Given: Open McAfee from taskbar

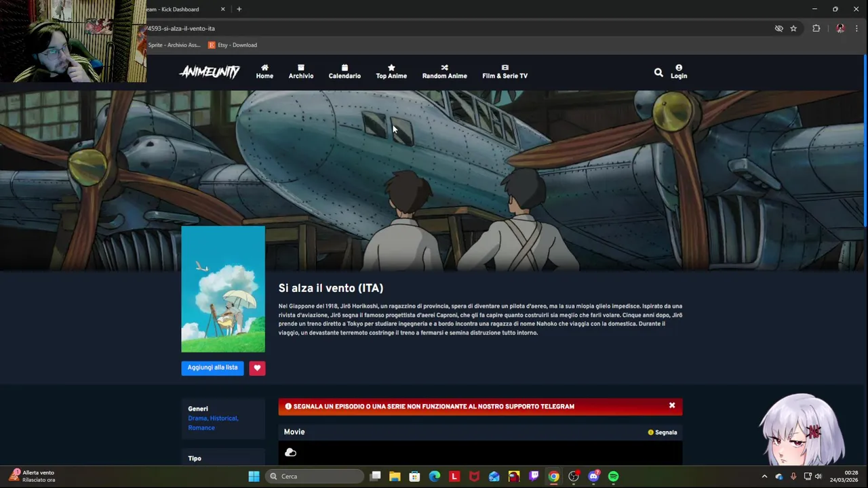Looking at the screenshot, I should point(474,476).
